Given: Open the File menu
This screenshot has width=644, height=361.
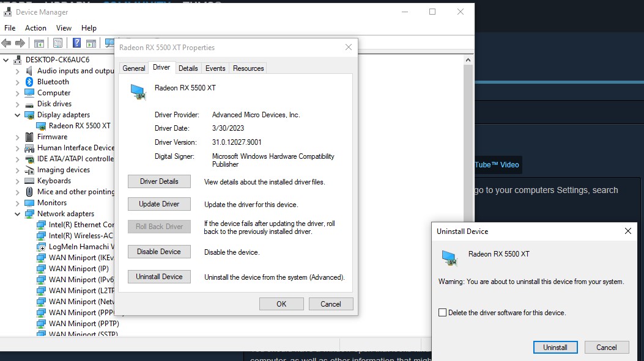Looking at the screenshot, I should pyautogui.click(x=10, y=28).
